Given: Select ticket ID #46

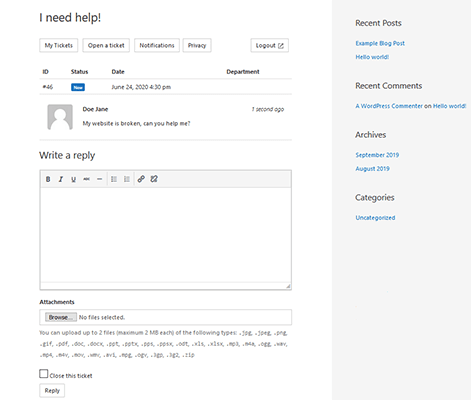Looking at the screenshot, I should tap(48, 87).
